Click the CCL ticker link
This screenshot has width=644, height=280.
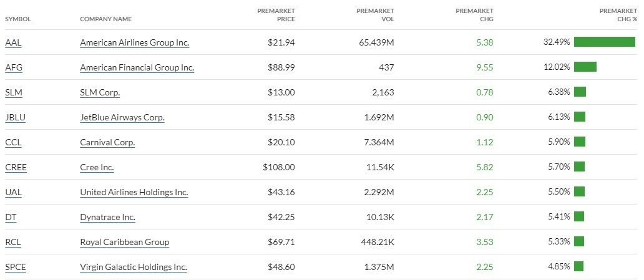[13, 142]
